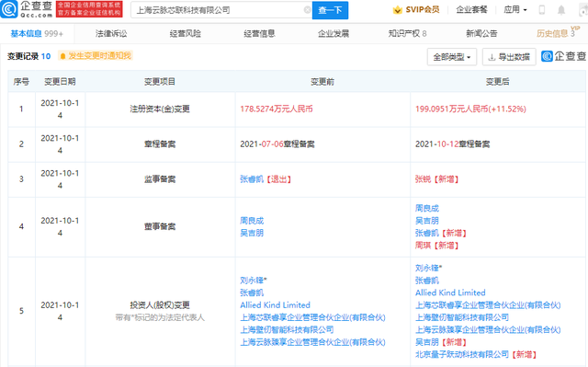Switch to 知识产权 tab
The height and width of the screenshot is (367, 588).
(407, 34)
